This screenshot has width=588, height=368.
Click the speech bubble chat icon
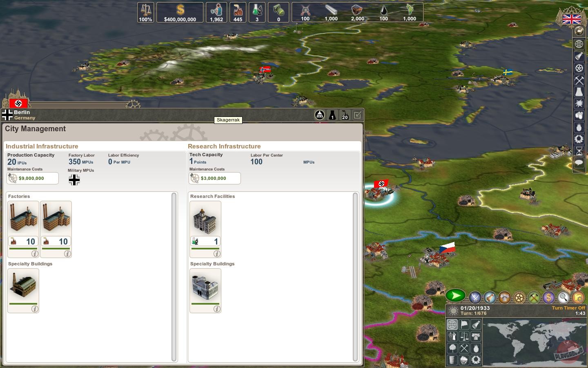(x=579, y=163)
